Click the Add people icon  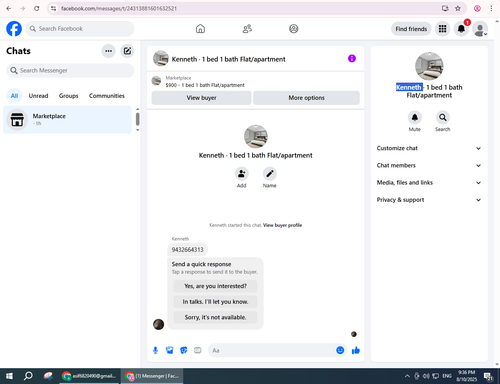pos(242,174)
